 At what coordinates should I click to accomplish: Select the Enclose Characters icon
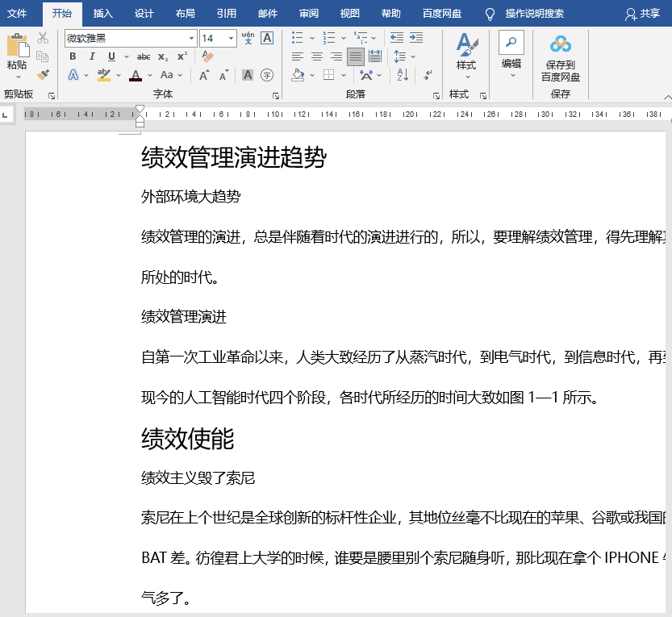(267, 74)
